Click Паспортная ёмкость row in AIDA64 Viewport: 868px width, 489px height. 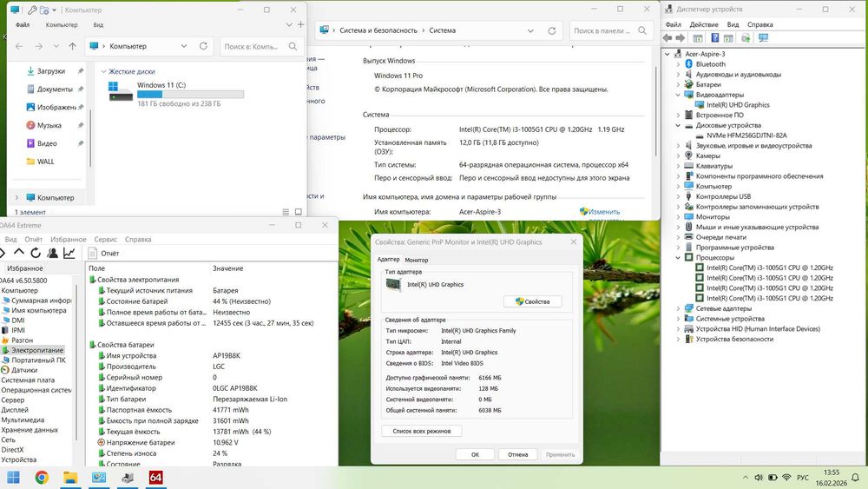pos(212,410)
